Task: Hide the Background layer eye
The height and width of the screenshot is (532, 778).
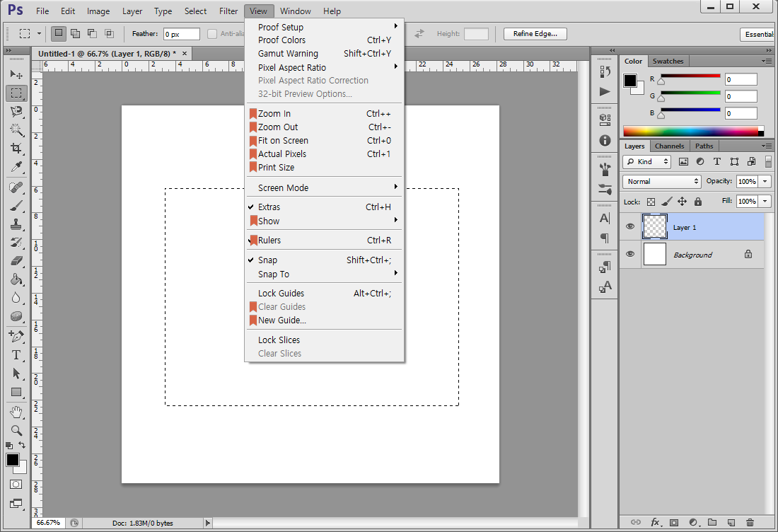Action: coord(630,254)
